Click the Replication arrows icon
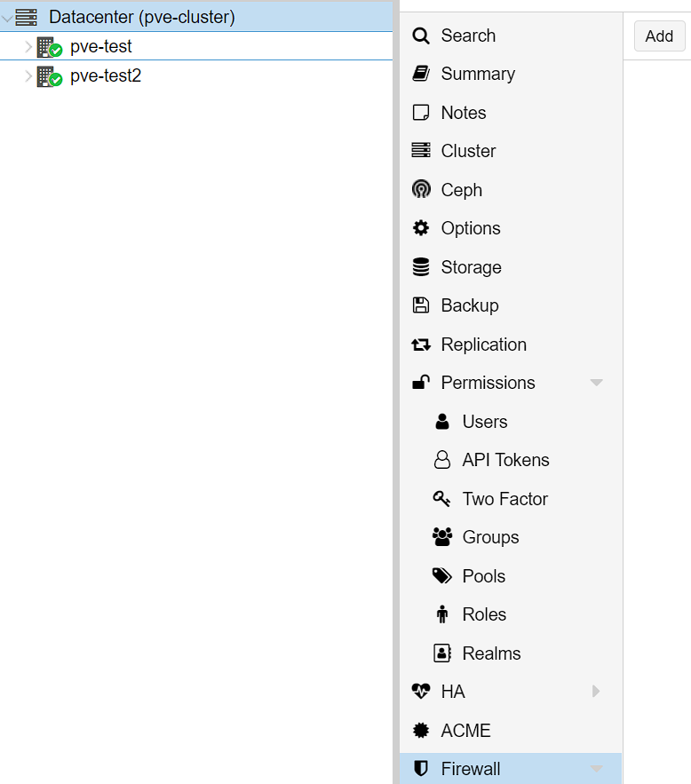691x784 pixels. tap(421, 344)
